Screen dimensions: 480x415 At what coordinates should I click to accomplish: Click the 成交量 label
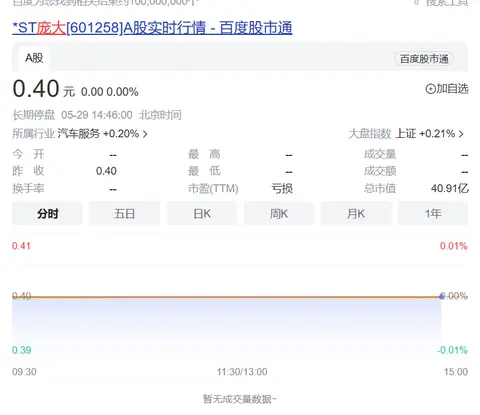(x=380, y=154)
